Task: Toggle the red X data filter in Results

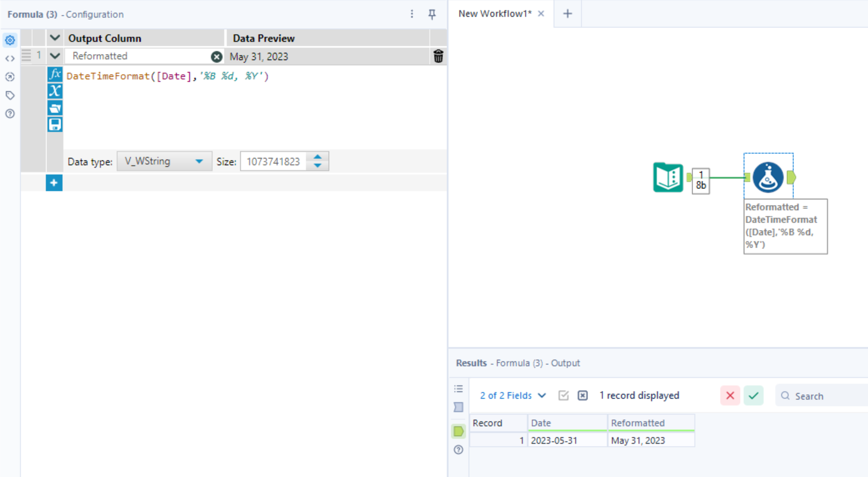Action: pos(730,395)
